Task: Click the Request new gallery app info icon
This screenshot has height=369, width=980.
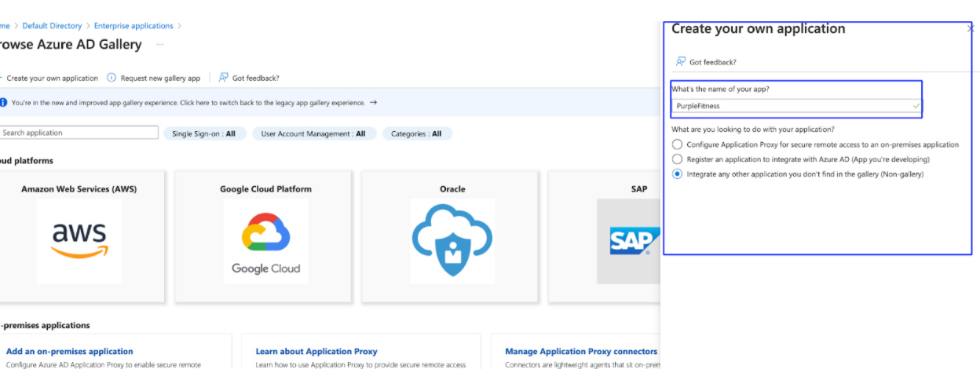Action: click(112, 78)
